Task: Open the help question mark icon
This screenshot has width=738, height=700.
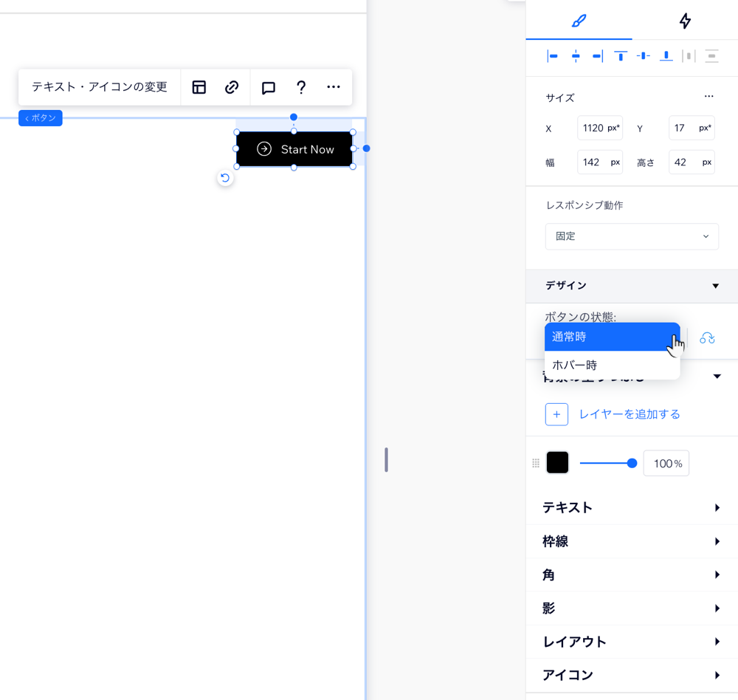Action: click(301, 87)
